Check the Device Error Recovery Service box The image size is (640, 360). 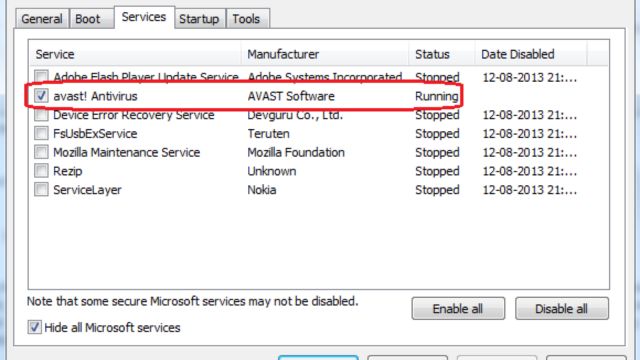point(41,115)
